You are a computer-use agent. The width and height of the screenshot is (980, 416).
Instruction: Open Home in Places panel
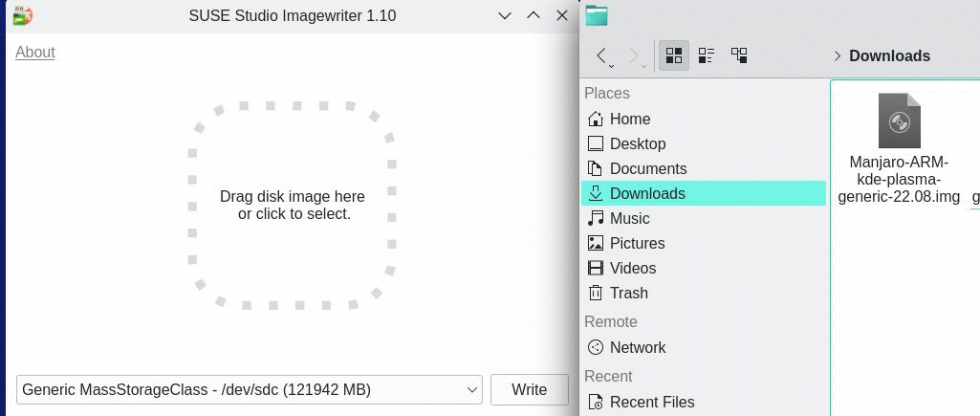[x=703, y=119]
